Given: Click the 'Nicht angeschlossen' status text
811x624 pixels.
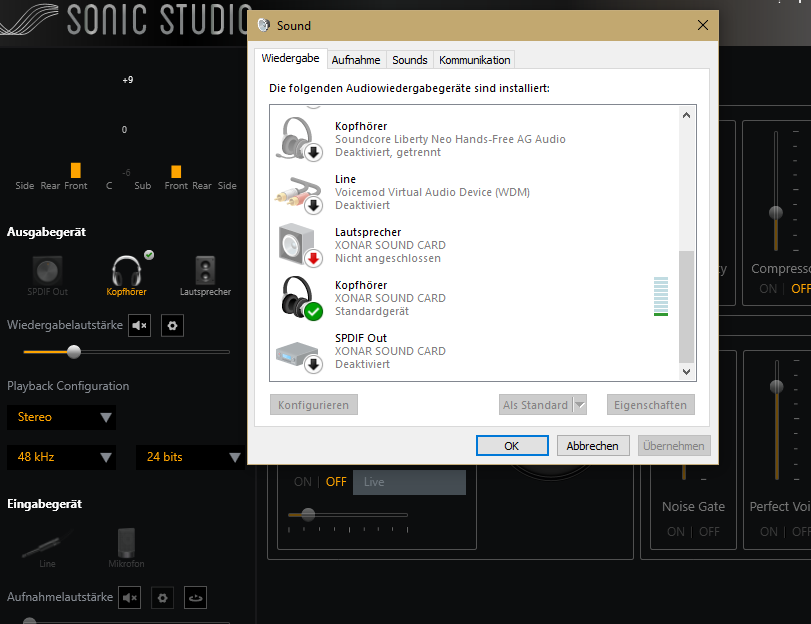Looking at the screenshot, I should pyautogui.click(x=388, y=258).
